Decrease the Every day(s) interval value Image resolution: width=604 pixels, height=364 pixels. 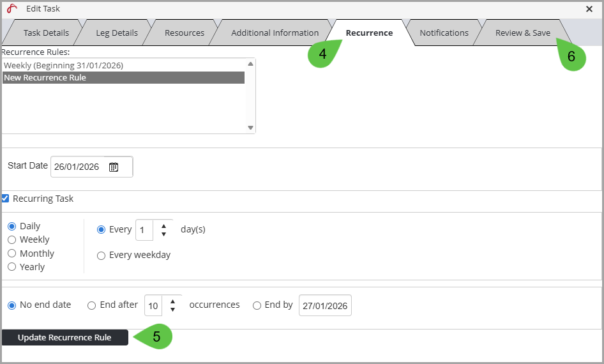163,234
